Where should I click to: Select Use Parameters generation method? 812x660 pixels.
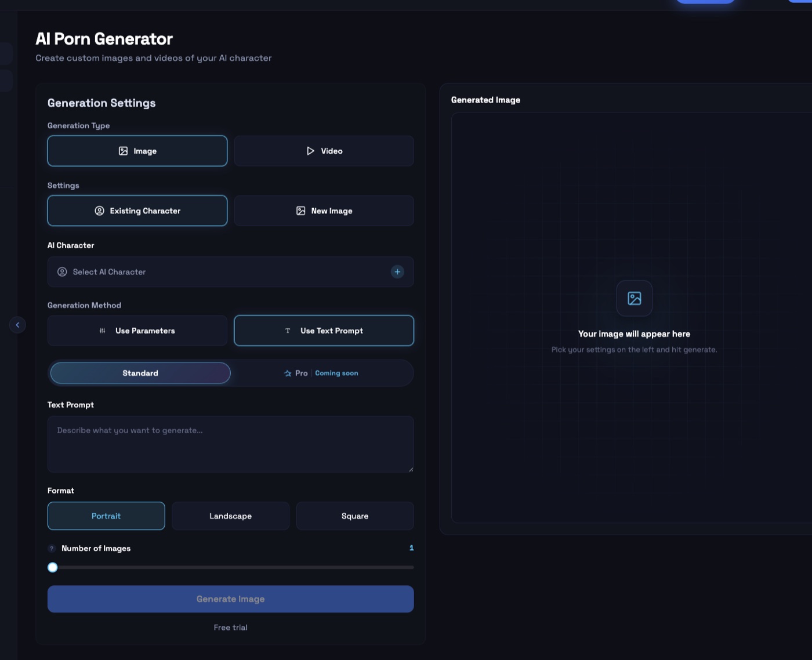[x=137, y=331]
